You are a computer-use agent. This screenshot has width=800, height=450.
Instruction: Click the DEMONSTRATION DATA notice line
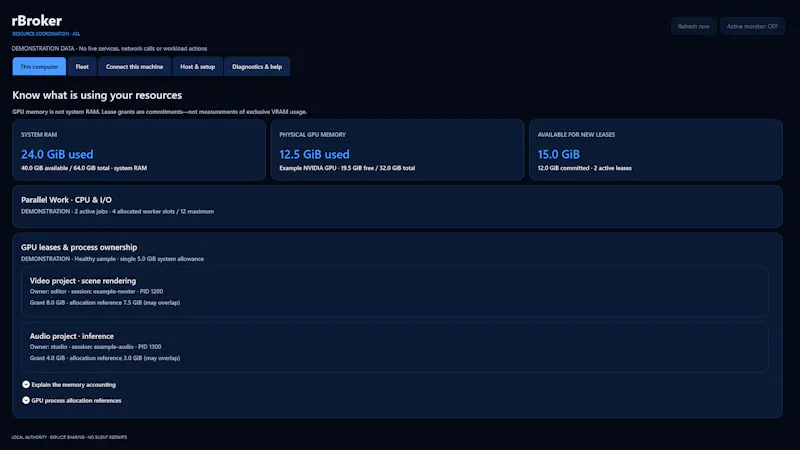point(109,48)
